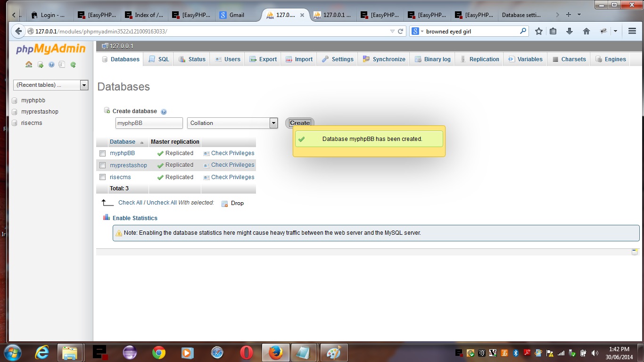Open Internet Explorer from the taskbar
This screenshot has height=362, width=644.
click(42, 353)
